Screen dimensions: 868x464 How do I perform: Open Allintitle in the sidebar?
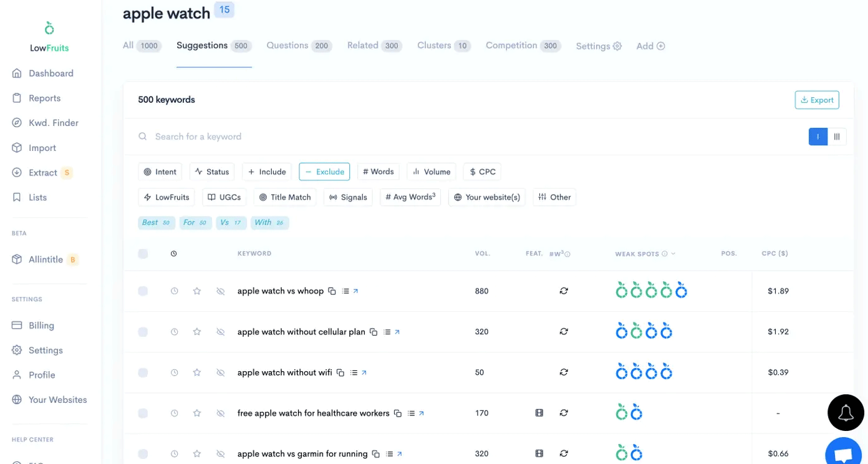tap(46, 259)
